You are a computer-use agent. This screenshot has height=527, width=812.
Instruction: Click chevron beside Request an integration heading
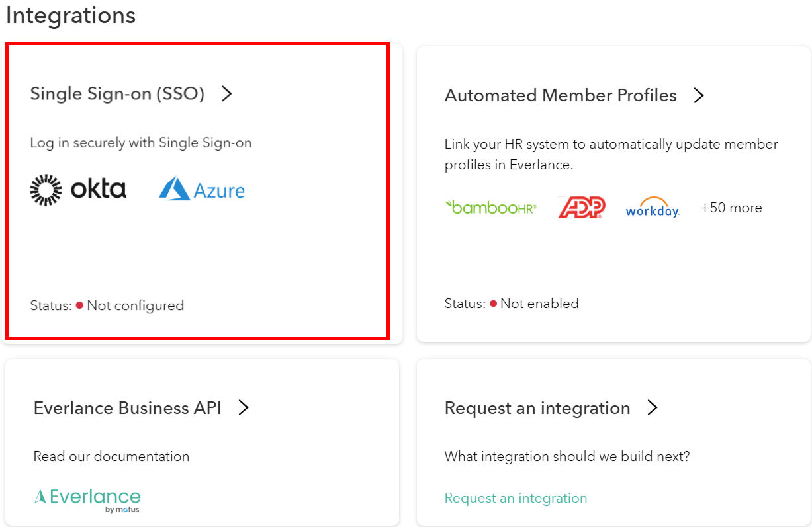pyautogui.click(x=653, y=408)
